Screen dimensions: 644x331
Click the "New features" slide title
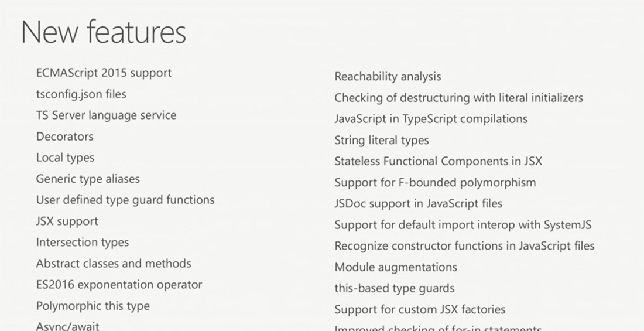(103, 32)
